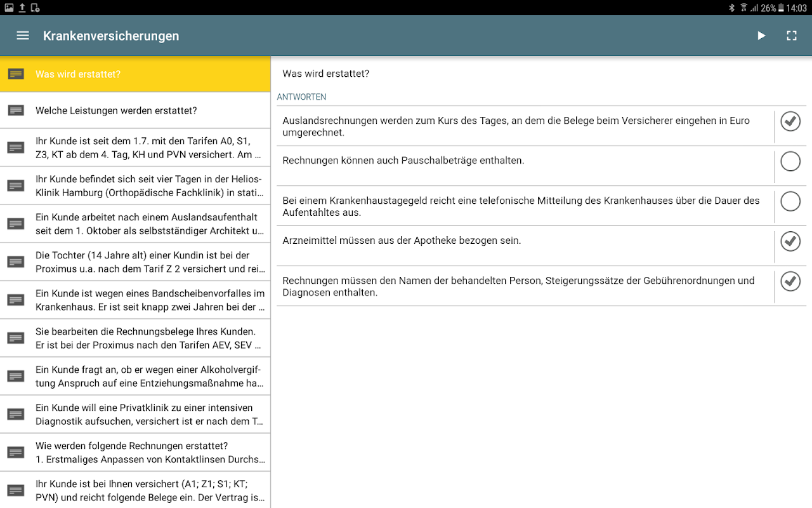Start the play button in the toolbar
812x508 pixels.
pos(761,36)
